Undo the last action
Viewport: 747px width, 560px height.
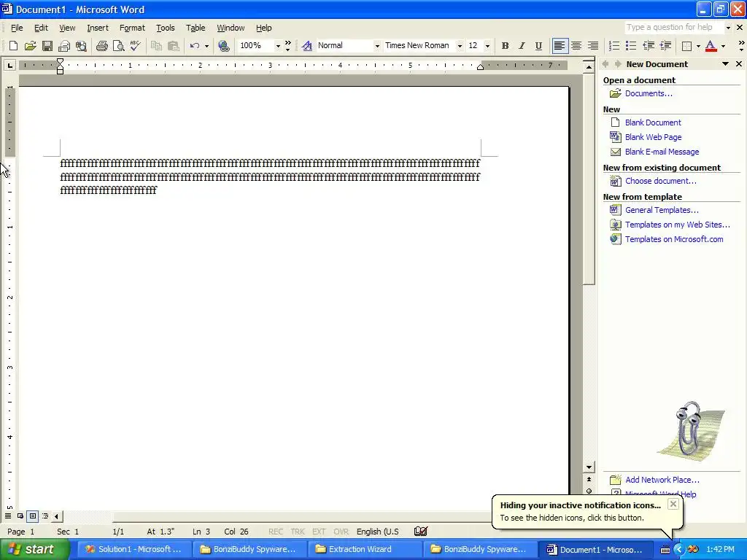194,46
